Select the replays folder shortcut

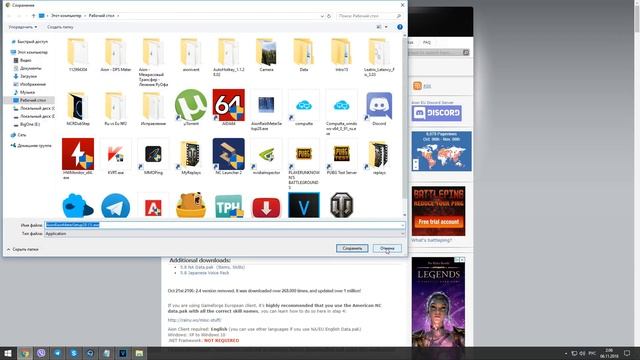click(379, 155)
